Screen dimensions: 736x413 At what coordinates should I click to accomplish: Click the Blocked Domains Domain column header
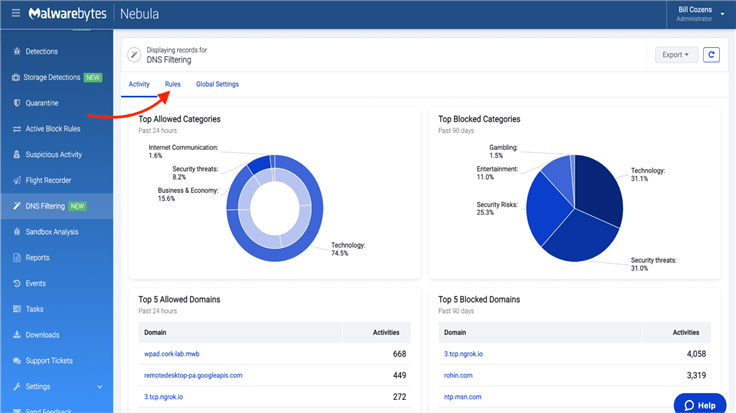[x=455, y=332]
